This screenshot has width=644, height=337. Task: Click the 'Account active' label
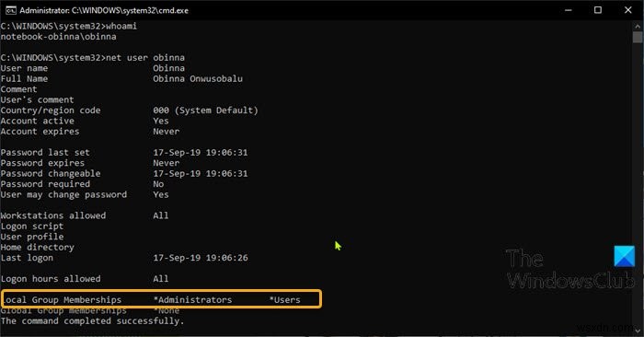38,121
